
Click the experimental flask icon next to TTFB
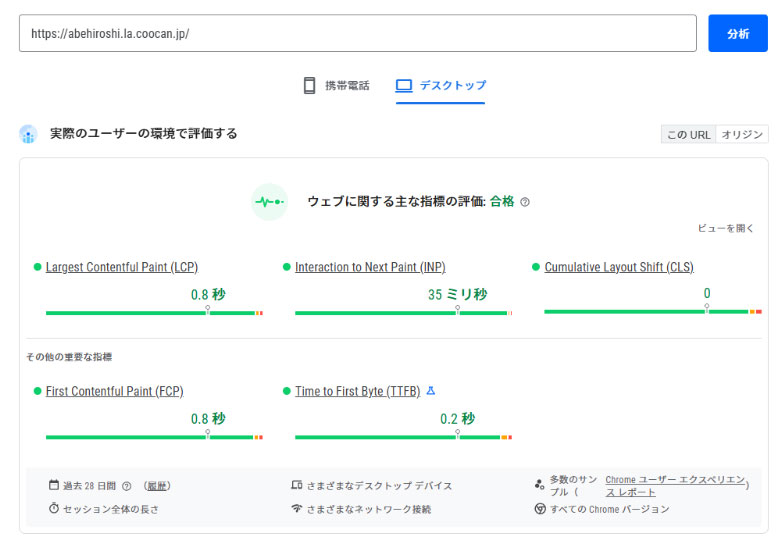coord(431,391)
